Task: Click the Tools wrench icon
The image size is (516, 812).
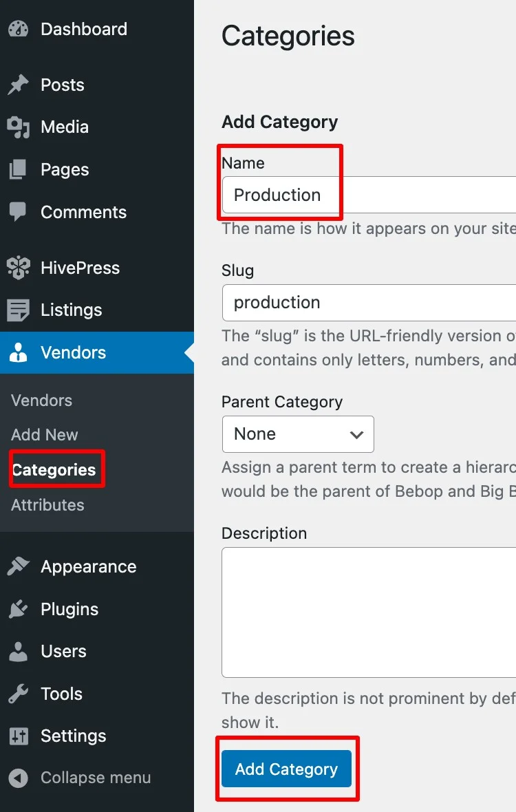Action: pos(18,694)
